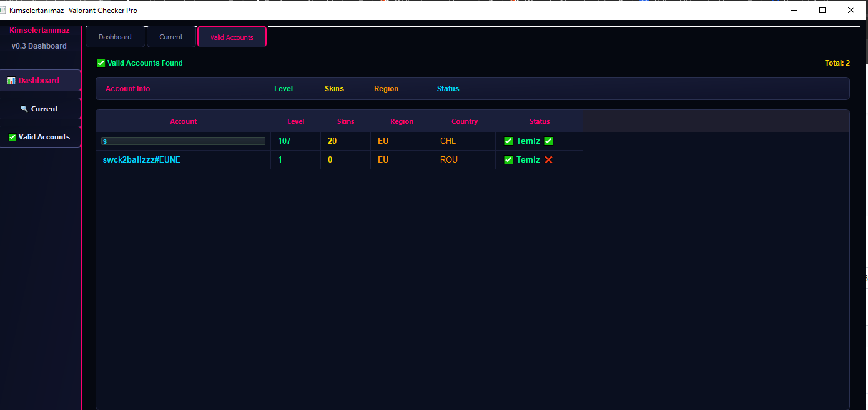Click the Country column header
868x410 pixels.
coord(465,121)
